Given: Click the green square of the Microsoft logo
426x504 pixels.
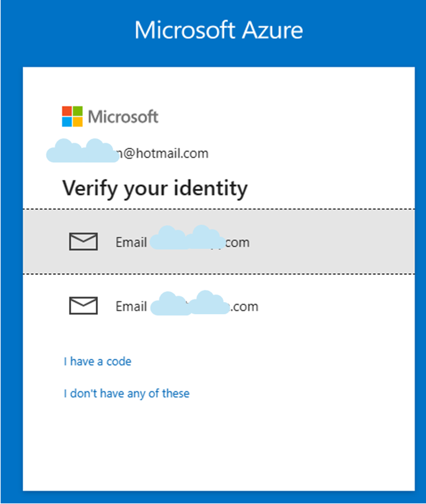Looking at the screenshot, I should pos(78,111).
